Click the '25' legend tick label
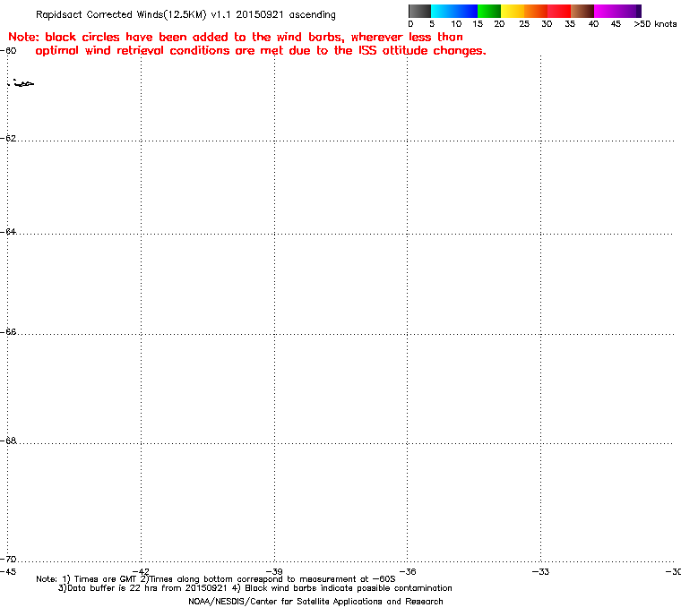Viewport: 681px width, 616px height. coord(524,24)
